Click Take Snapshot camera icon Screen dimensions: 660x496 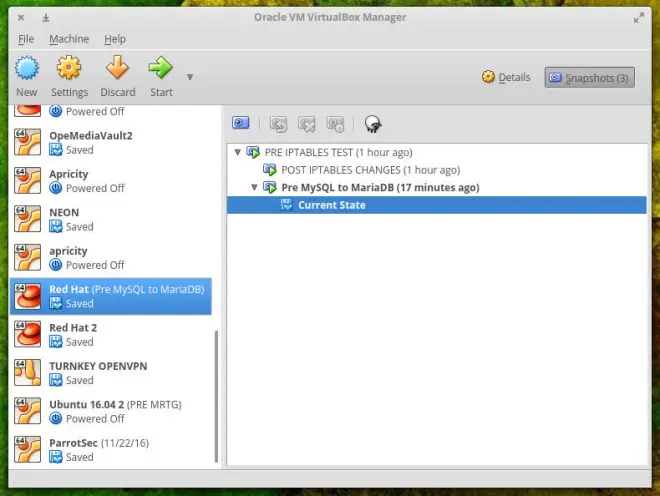tap(241, 123)
